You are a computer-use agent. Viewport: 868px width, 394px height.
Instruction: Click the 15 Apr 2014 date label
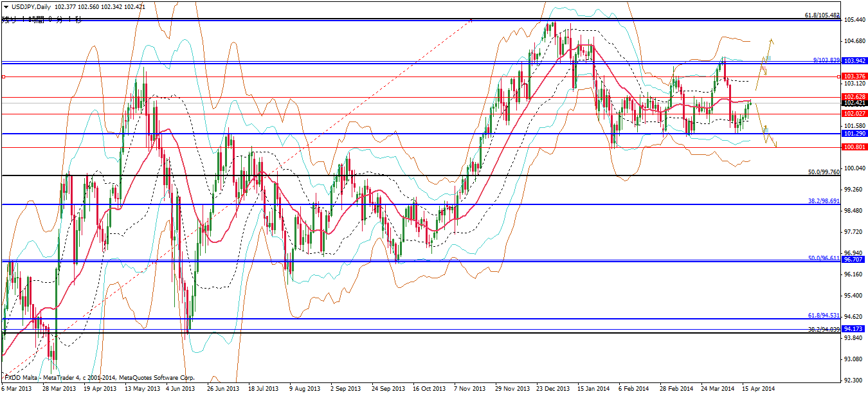[x=758, y=389]
